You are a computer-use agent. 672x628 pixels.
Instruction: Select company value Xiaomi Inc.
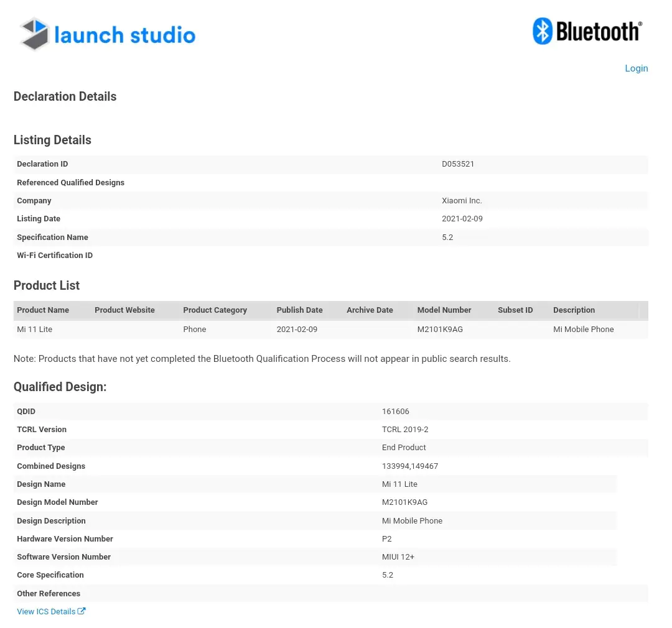coord(462,200)
